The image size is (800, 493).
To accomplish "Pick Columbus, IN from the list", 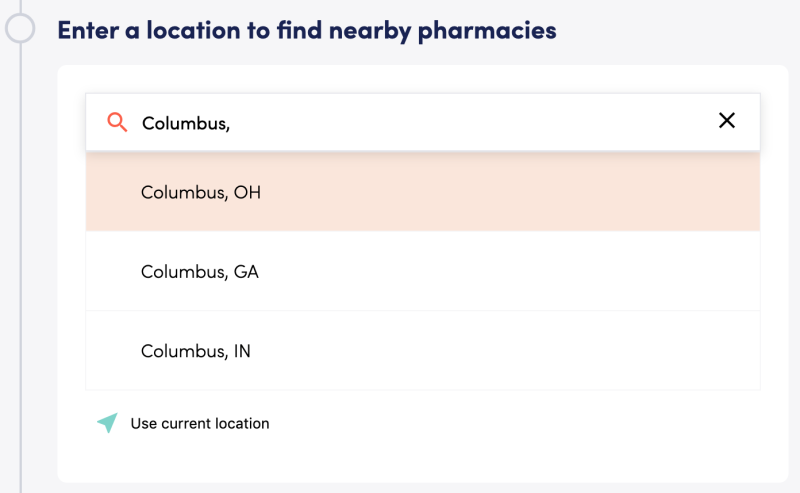I will 196,352.
